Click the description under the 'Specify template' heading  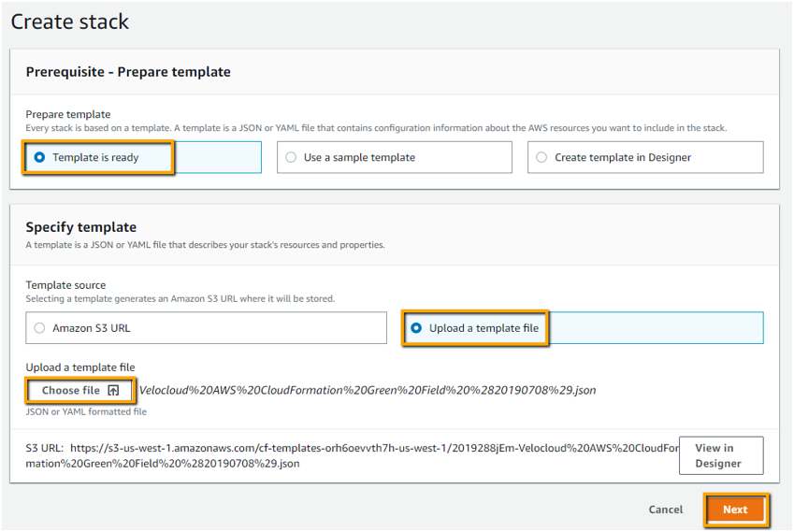[205, 245]
